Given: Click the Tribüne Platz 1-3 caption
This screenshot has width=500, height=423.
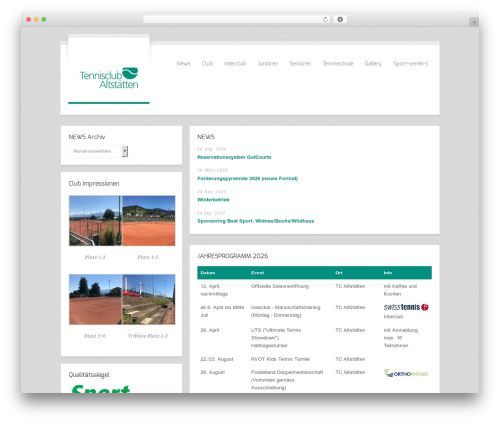Looking at the screenshot, I should coord(148,336).
